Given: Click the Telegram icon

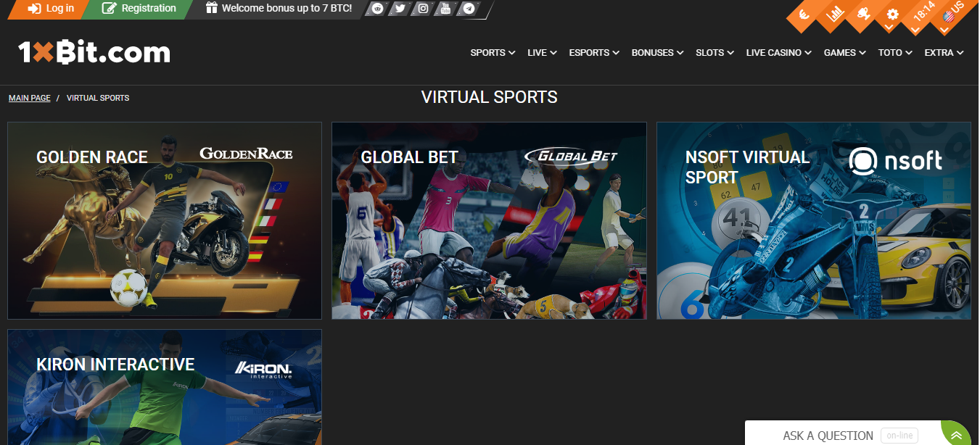Looking at the screenshot, I should [466, 9].
